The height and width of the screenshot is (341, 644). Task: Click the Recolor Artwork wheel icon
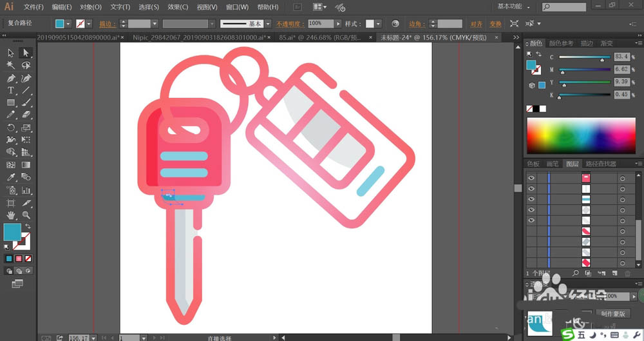(x=395, y=23)
